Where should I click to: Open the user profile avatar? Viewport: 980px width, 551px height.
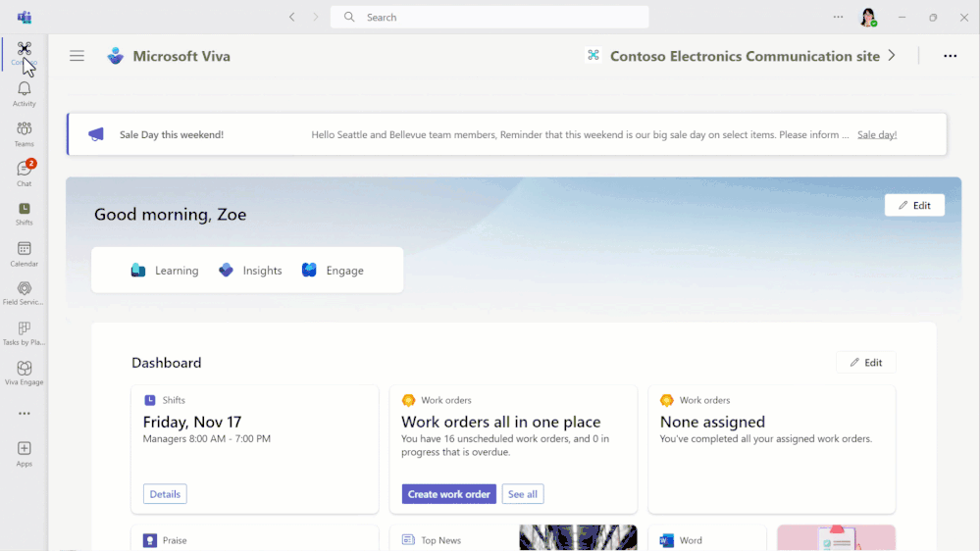pos(868,18)
